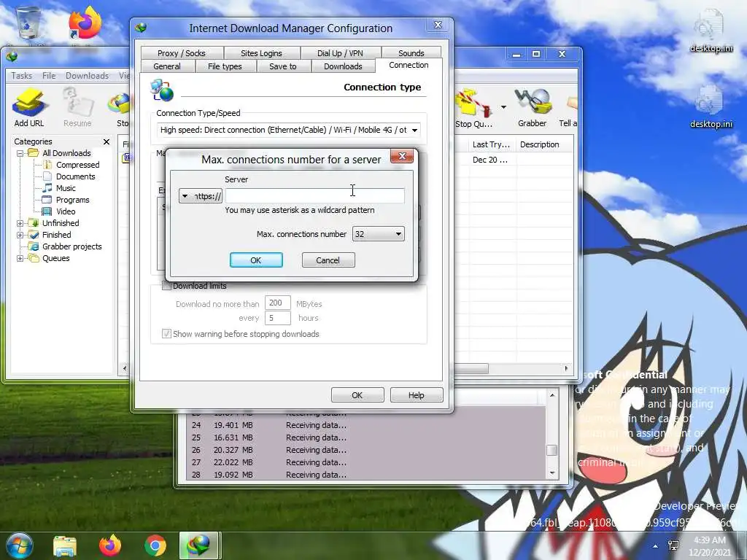Click the connections list vertical scrollbar thumb
The height and width of the screenshot is (560, 747).
tap(551, 451)
